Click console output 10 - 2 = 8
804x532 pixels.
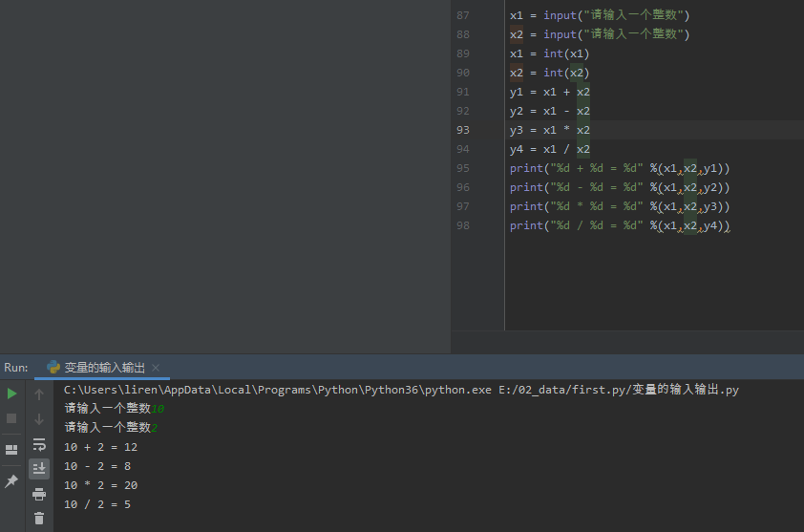point(97,466)
